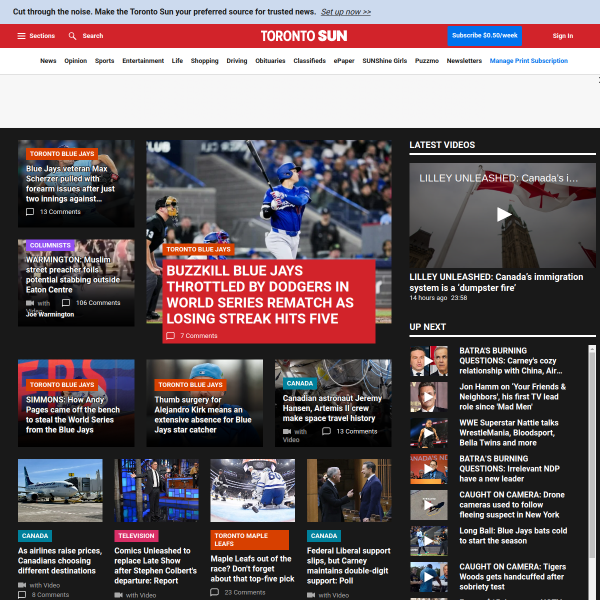
Task: Click video icon on Artemis II astronaut story
Action: pos(287,431)
